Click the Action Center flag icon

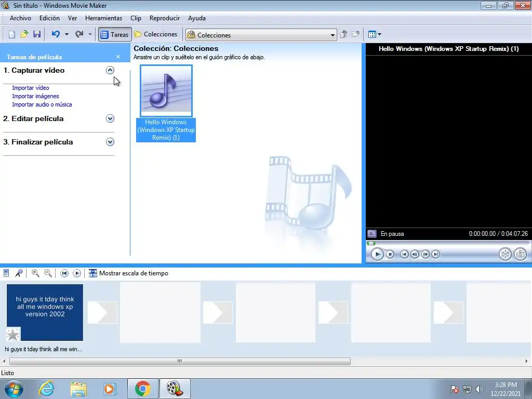coord(455,389)
